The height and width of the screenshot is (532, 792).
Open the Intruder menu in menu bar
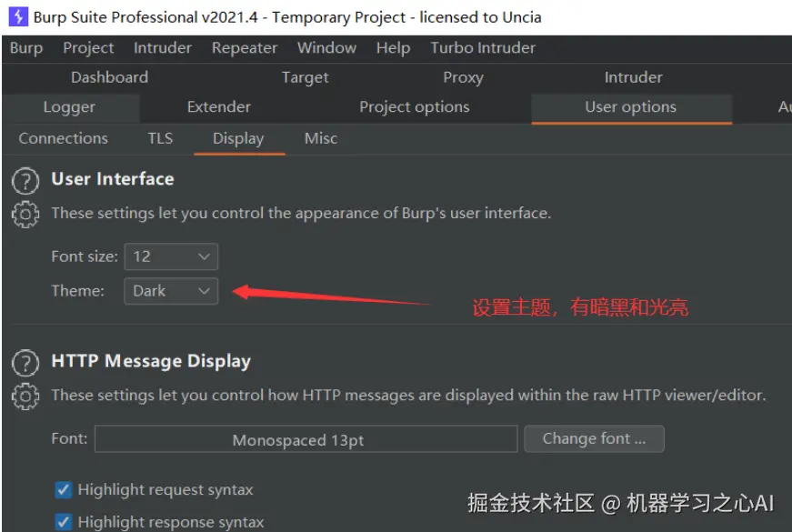[163, 48]
